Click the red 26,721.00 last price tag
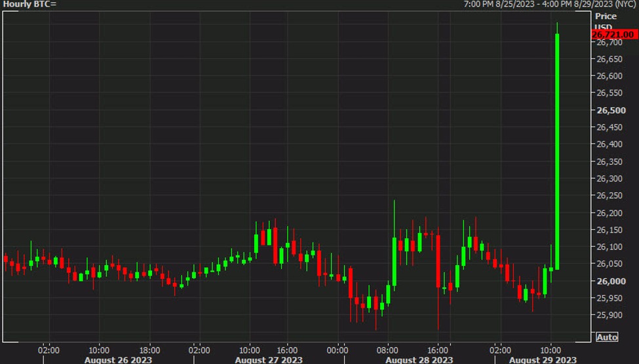This screenshot has width=639, height=364. [615, 35]
